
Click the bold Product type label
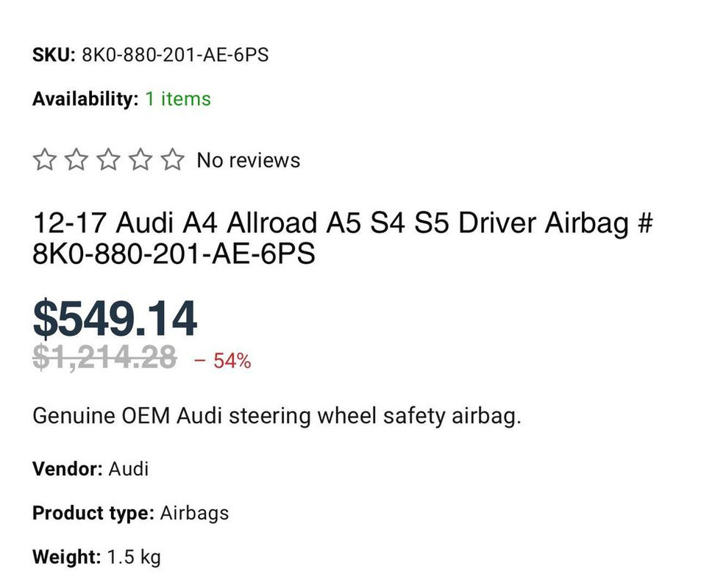pyautogui.click(x=93, y=512)
